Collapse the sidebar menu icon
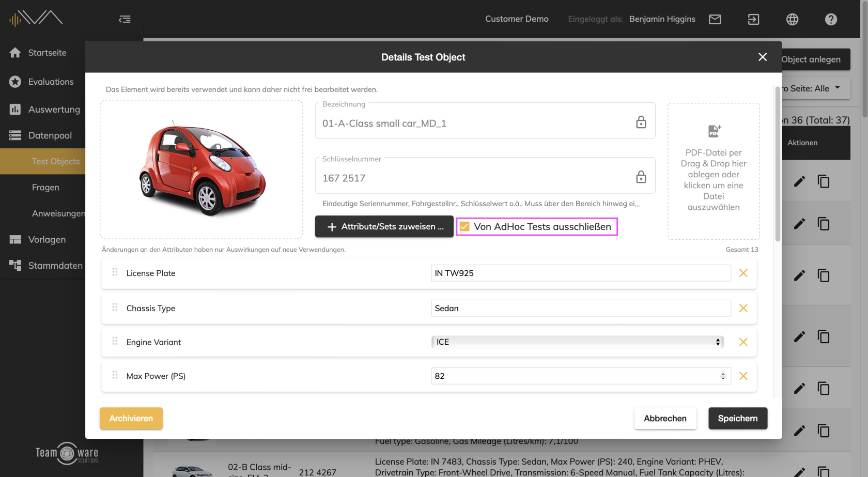This screenshot has width=868, height=477. [125, 19]
